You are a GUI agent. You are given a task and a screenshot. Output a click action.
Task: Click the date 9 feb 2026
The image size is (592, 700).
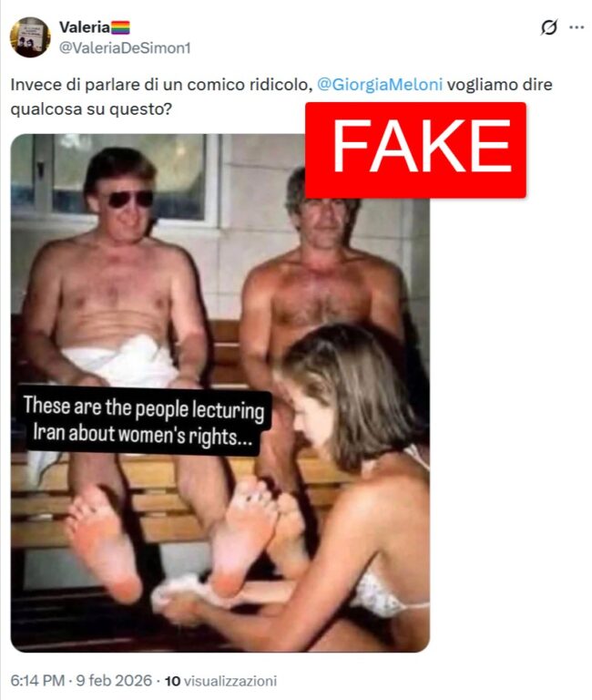click(114, 680)
